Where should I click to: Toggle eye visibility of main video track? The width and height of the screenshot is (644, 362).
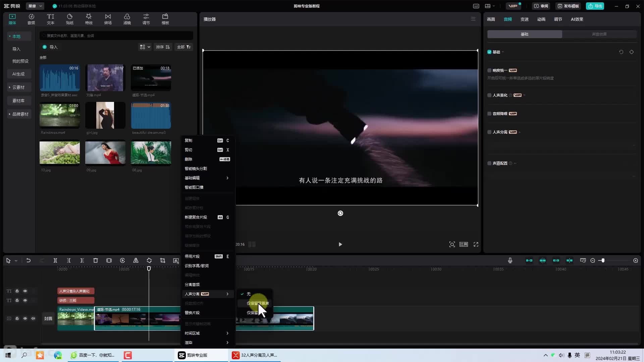25,318
